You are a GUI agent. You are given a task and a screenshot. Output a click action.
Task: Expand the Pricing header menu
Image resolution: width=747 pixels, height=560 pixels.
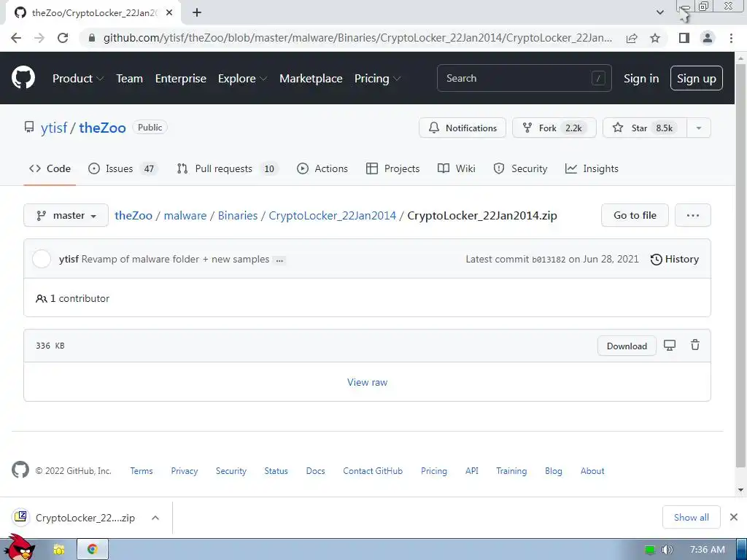[x=377, y=79]
